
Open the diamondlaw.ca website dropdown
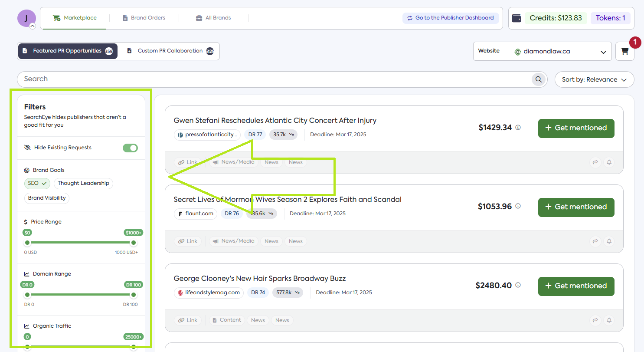pos(558,52)
